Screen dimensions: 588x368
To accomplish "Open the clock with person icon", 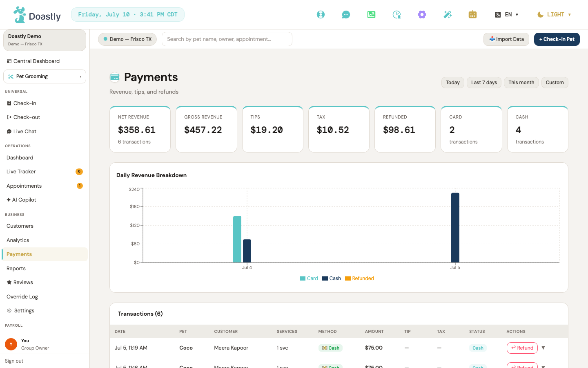I will coord(396,15).
